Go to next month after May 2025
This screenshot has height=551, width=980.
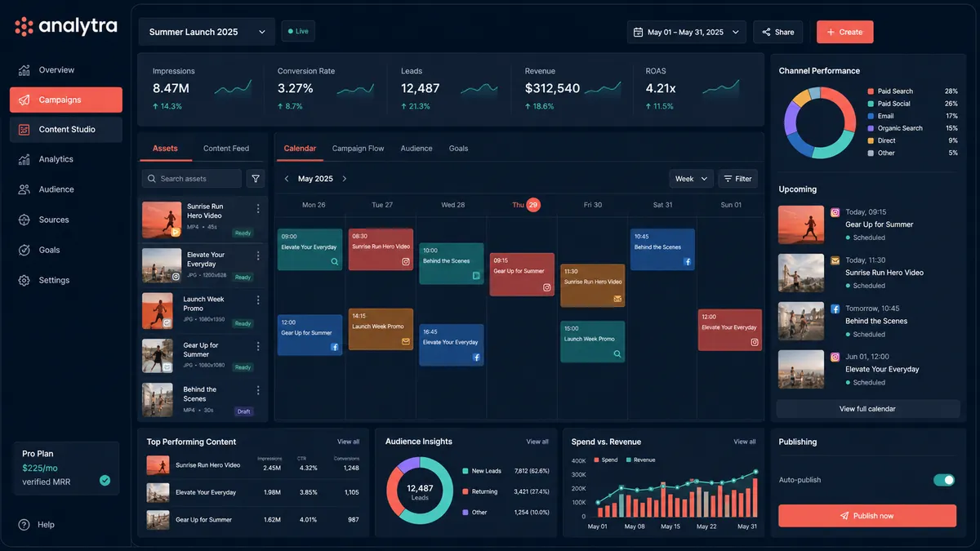tap(345, 179)
